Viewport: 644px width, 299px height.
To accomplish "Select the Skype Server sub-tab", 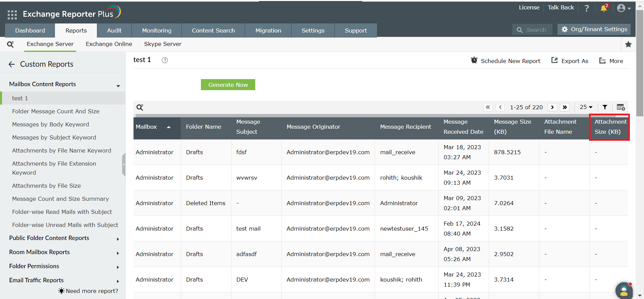I will (x=163, y=44).
